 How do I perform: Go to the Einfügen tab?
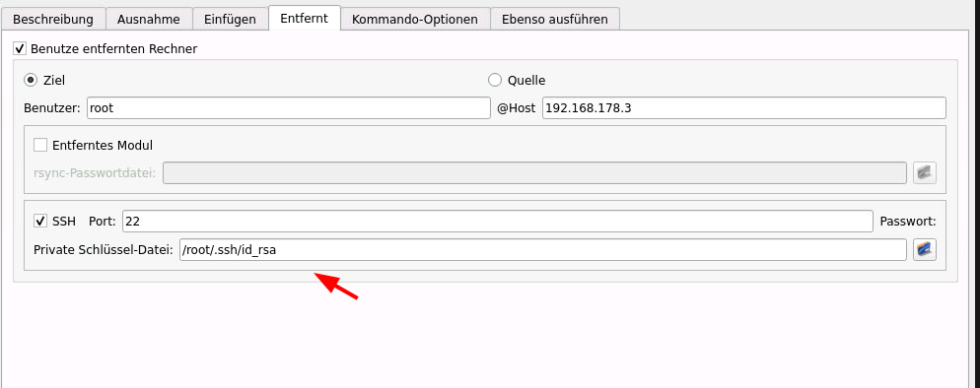230,20
